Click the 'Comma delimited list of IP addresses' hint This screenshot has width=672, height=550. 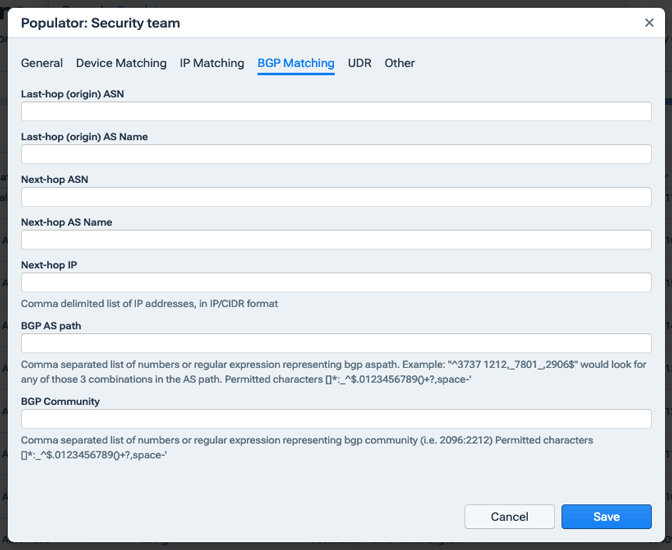tap(149, 303)
